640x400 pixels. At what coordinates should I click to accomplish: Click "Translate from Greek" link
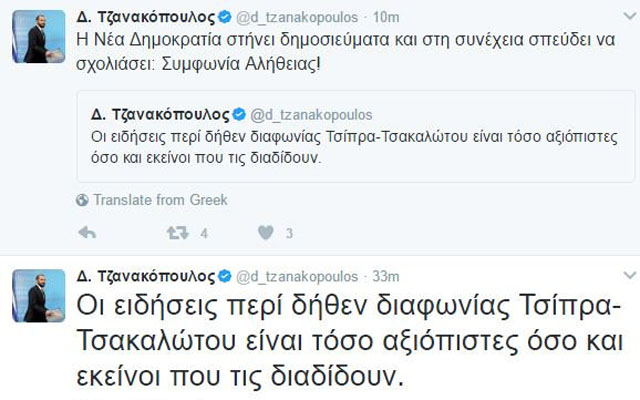(x=160, y=200)
